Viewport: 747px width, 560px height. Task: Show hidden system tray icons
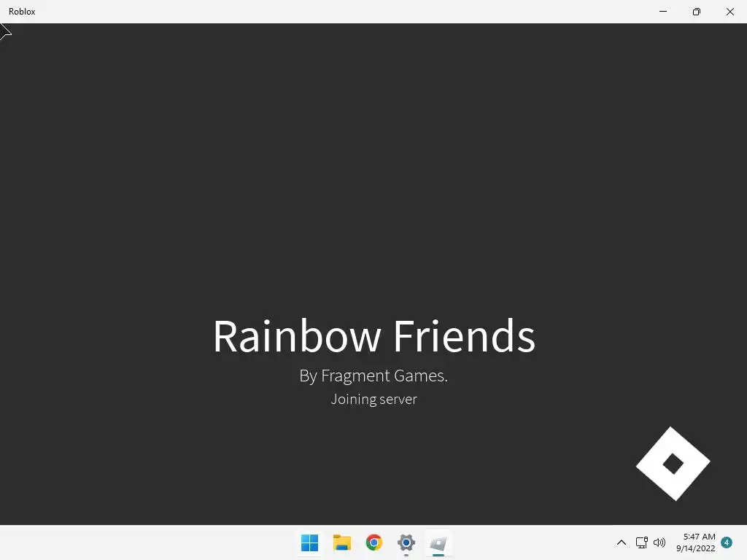(x=622, y=542)
